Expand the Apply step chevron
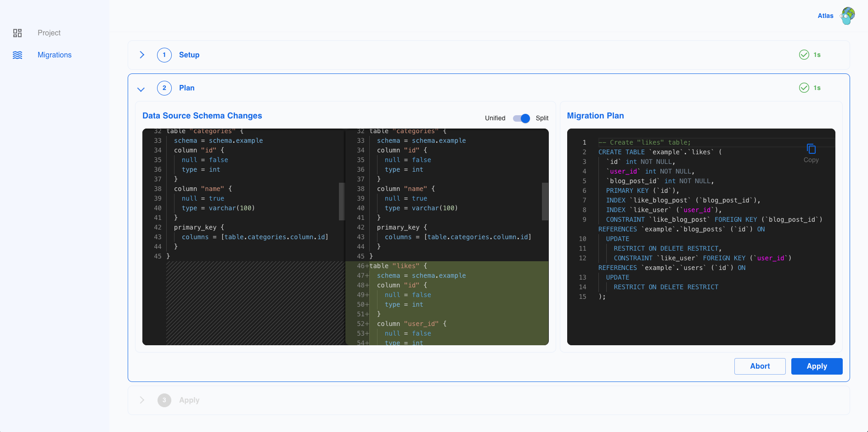The image size is (868, 432). pyautogui.click(x=142, y=400)
